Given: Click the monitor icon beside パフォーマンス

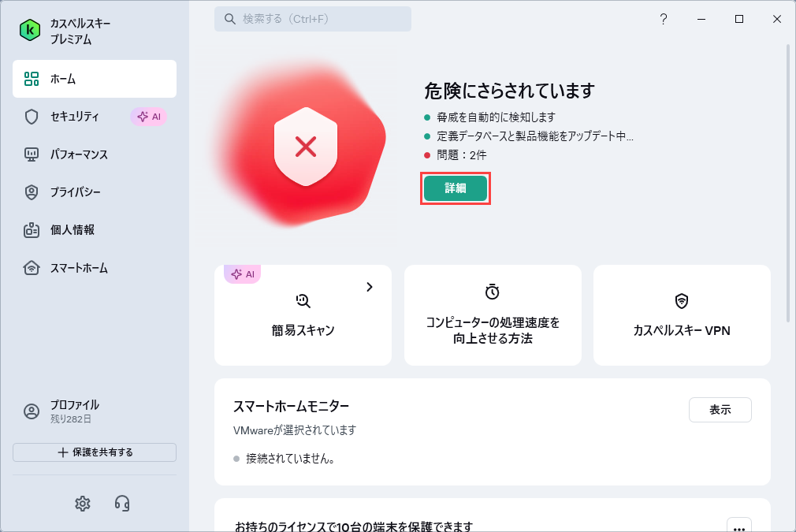Looking at the screenshot, I should [x=32, y=154].
